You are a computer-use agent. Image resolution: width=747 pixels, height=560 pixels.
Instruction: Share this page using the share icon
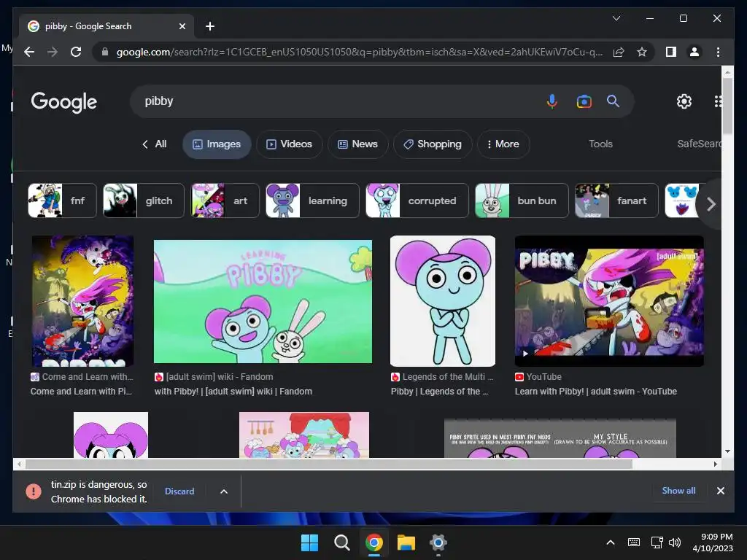(x=619, y=52)
